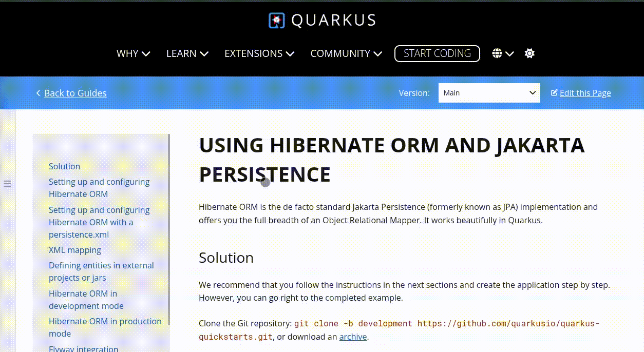Click the page title USING HIBERNATE ORM heading
Screen dimensions: 644x352
[x=391, y=160]
